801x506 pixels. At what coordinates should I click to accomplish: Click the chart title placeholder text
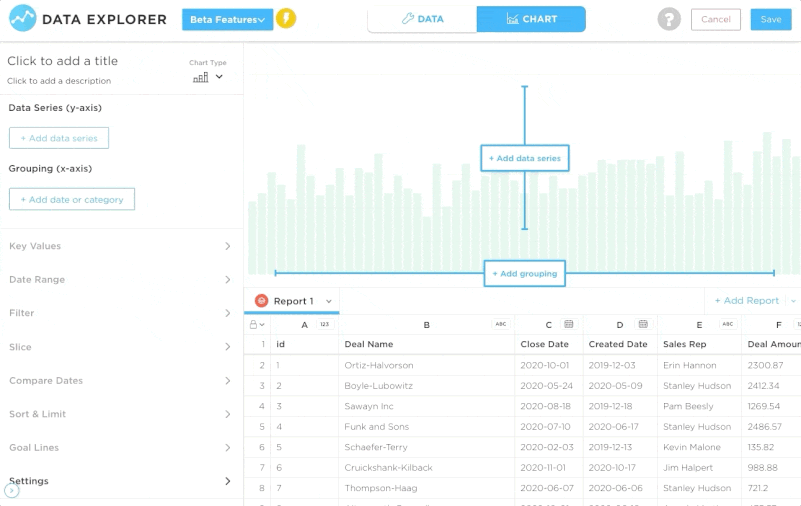pos(62,61)
